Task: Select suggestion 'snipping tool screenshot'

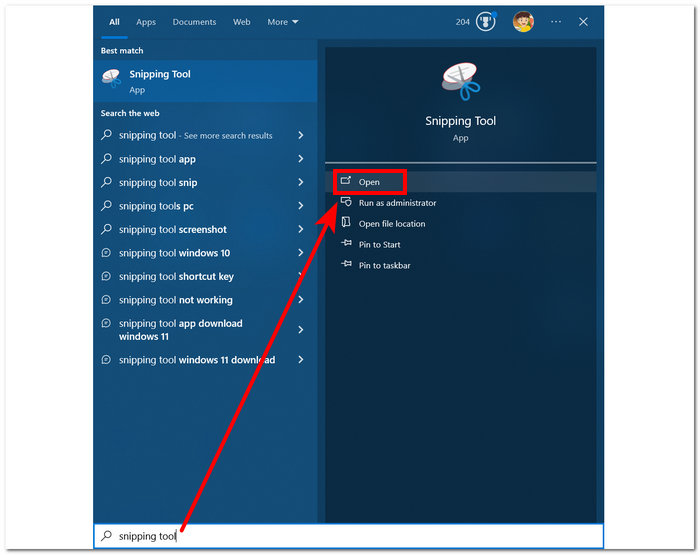Action: pyautogui.click(x=173, y=230)
